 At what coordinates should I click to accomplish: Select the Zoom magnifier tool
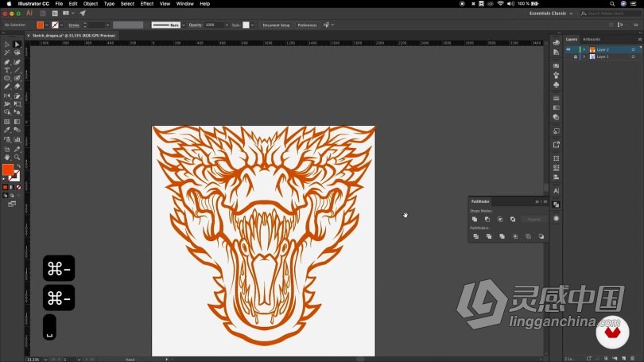pyautogui.click(x=17, y=157)
